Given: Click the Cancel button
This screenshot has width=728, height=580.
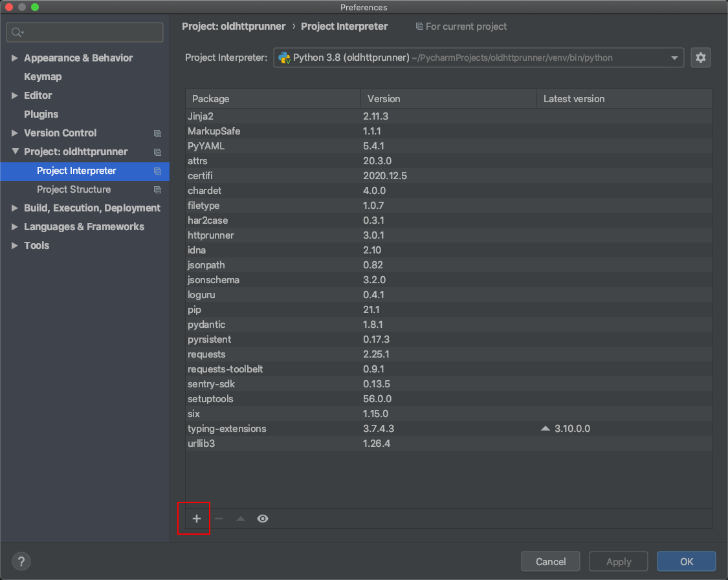Looking at the screenshot, I should pyautogui.click(x=551, y=561).
